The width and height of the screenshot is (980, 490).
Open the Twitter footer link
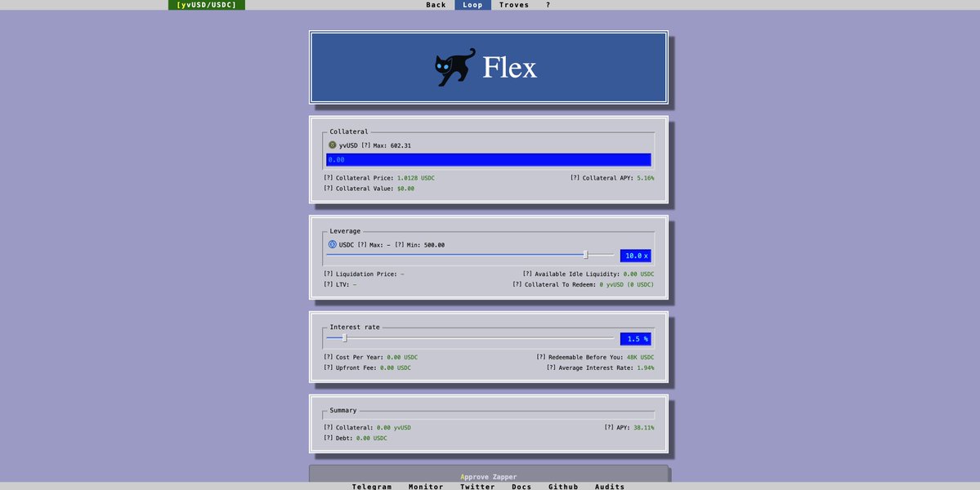click(x=477, y=486)
